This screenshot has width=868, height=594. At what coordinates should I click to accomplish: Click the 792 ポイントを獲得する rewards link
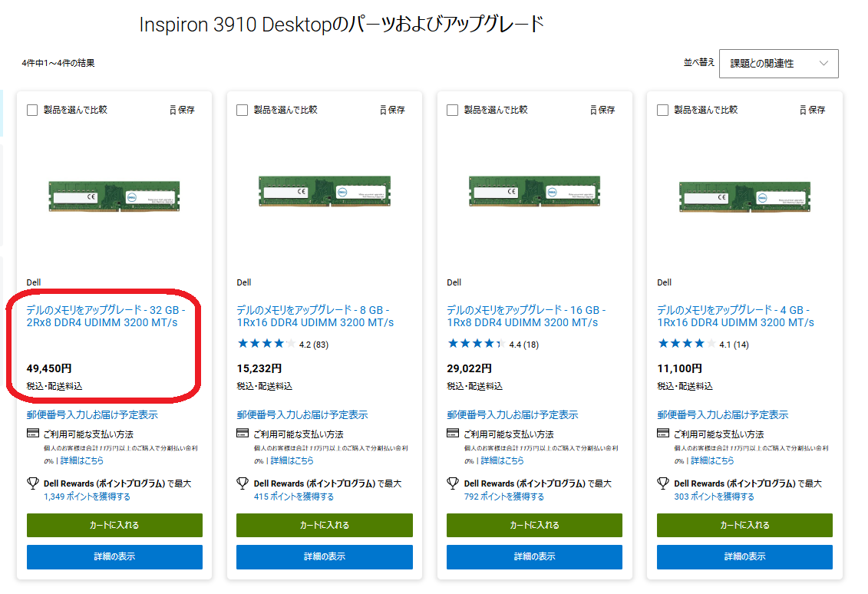504,497
